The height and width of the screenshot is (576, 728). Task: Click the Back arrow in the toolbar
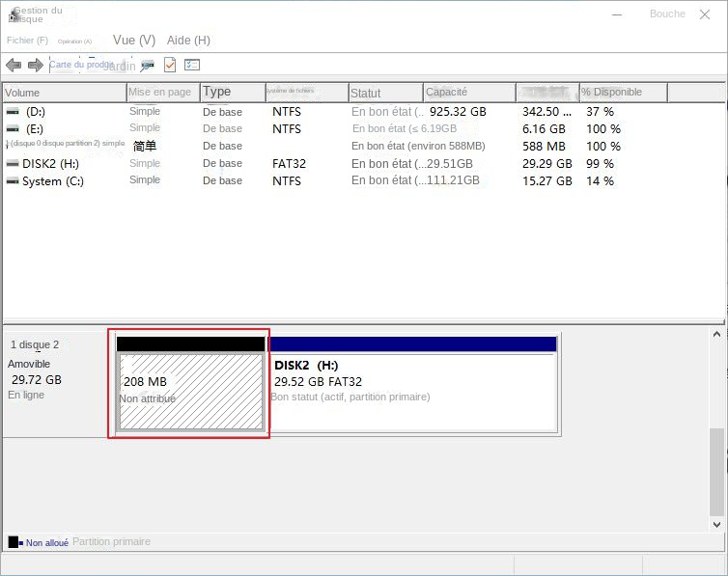pyautogui.click(x=14, y=65)
